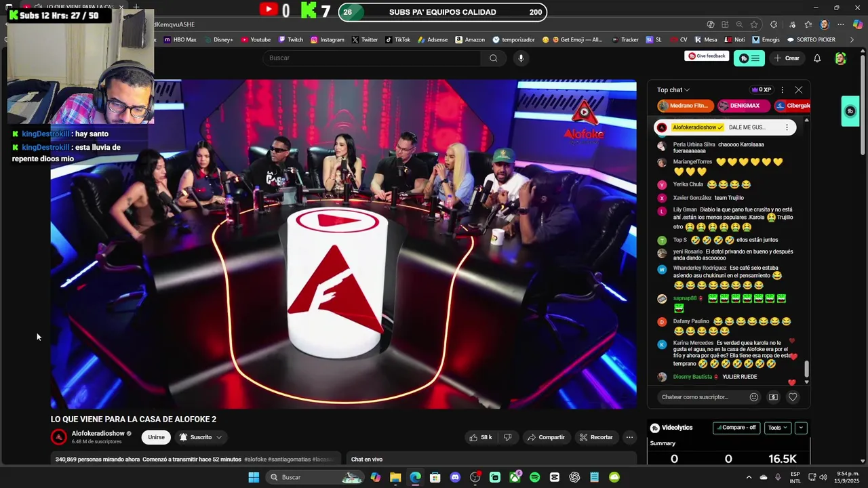Collapse Videolytics panel chevron
This screenshot has height=488, width=868.
801,428
